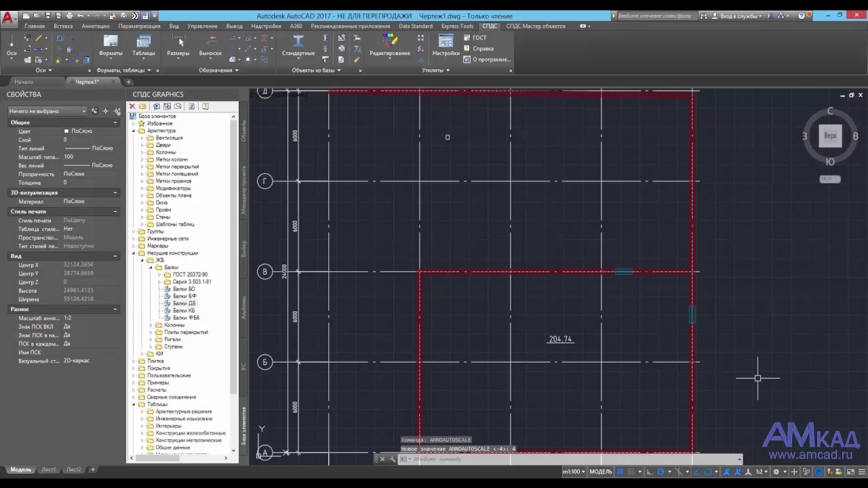
Task: Open the СПДС Мастер объектов tab
Action: tap(536, 26)
